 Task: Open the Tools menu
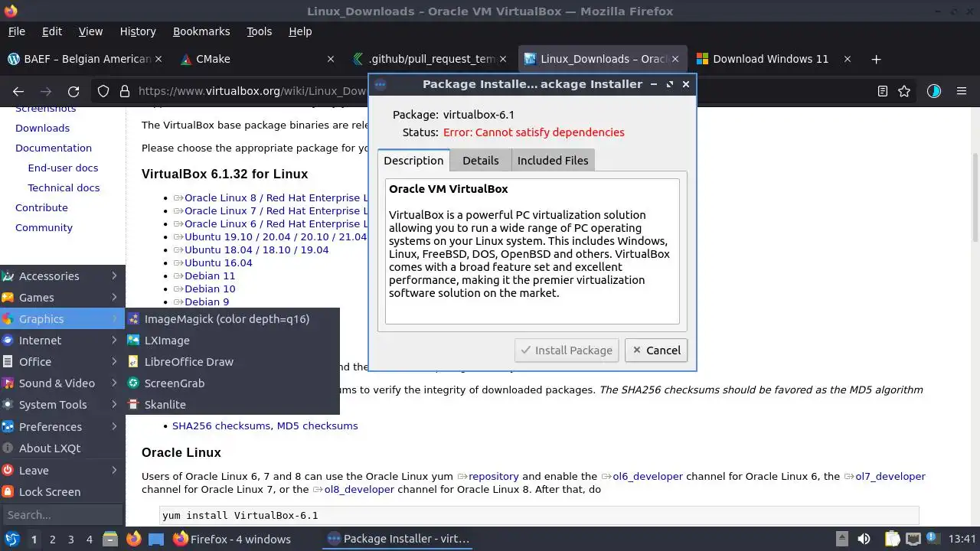pos(259,31)
